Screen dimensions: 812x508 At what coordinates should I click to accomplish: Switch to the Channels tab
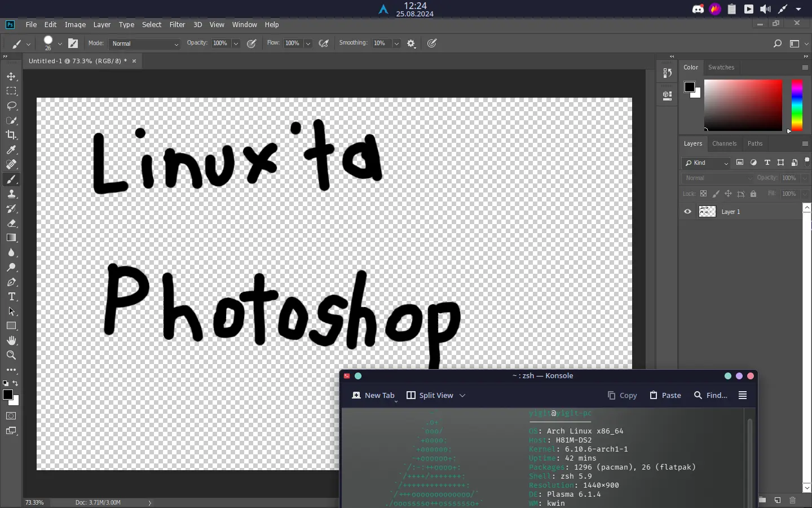pyautogui.click(x=724, y=143)
